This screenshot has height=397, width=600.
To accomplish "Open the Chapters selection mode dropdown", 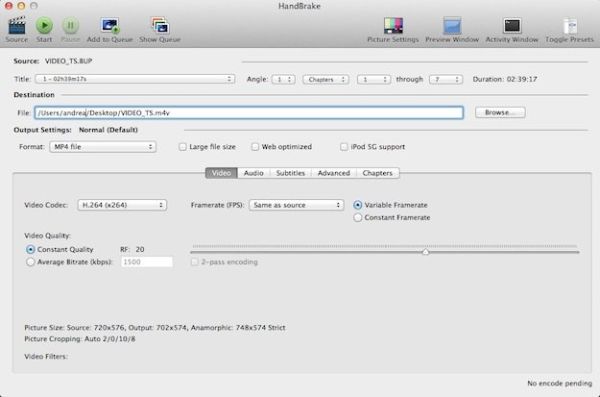I will (x=326, y=79).
